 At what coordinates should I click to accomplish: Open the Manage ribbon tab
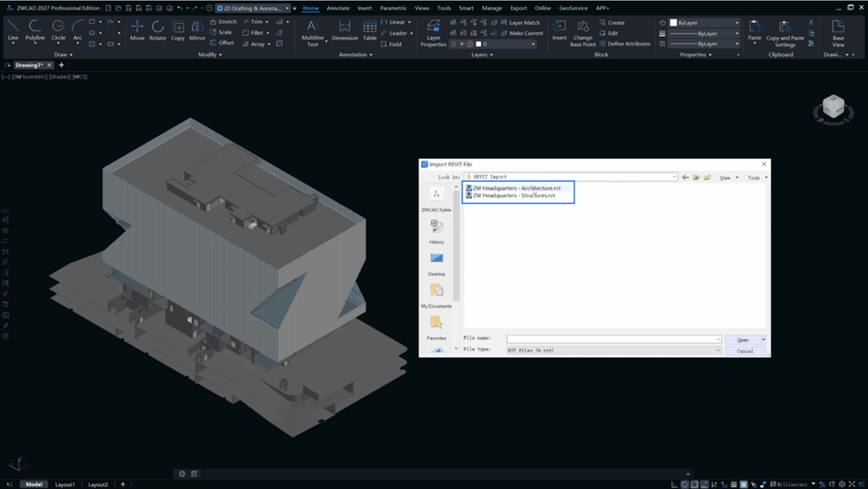tap(491, 8)
